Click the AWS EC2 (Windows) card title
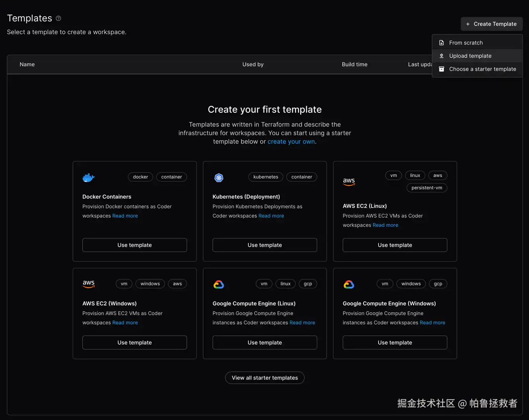 coord(110,303)
